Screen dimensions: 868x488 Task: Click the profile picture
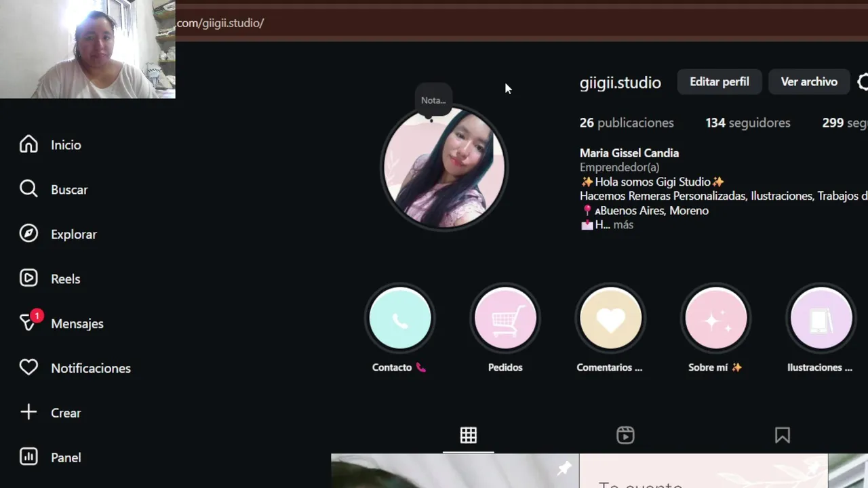[443, 167]
